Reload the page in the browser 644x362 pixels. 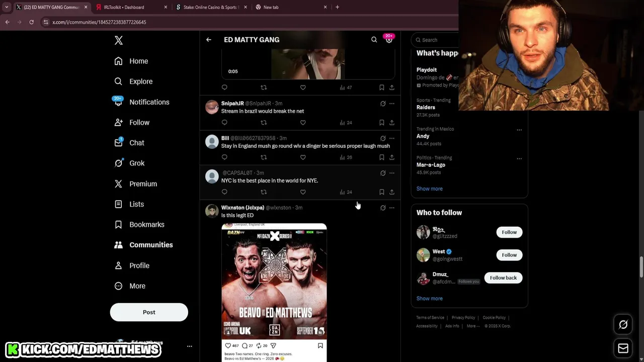pos(31,22)
